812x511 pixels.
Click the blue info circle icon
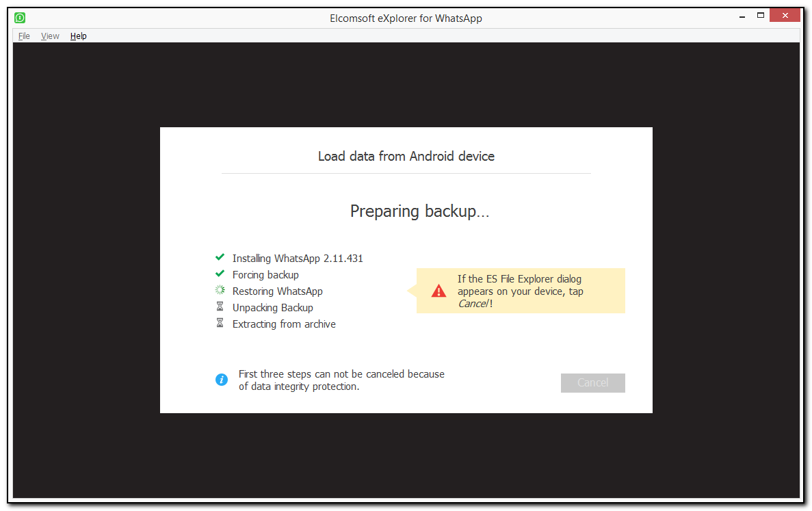pyautogui.click(x=222, y=380)
